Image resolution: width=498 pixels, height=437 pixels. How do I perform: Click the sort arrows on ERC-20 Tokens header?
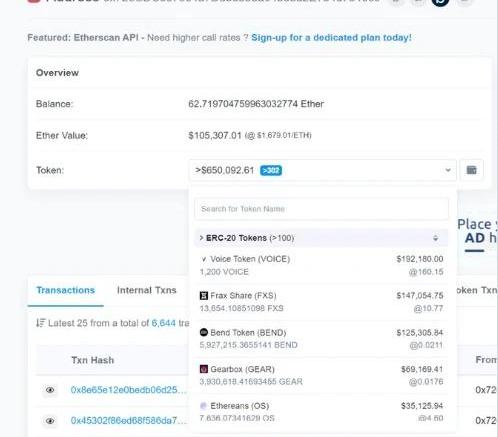[x=435, y=238]
